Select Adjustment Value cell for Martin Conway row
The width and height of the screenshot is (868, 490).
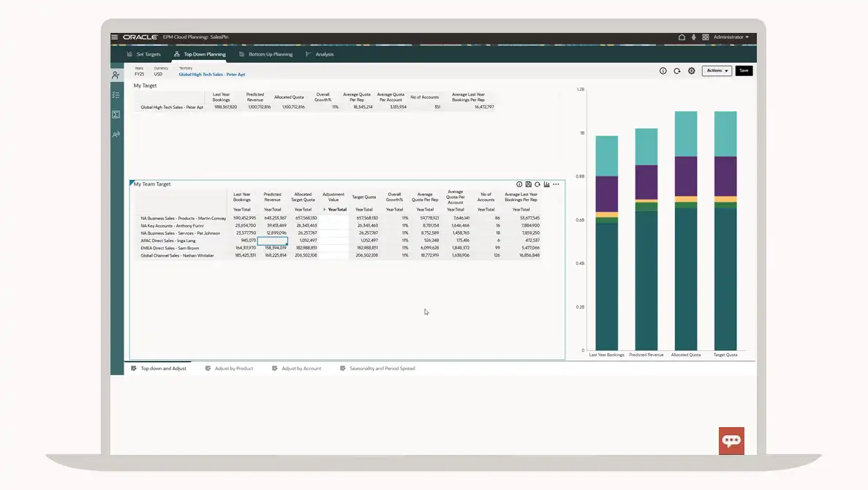[x=333, y=218]
